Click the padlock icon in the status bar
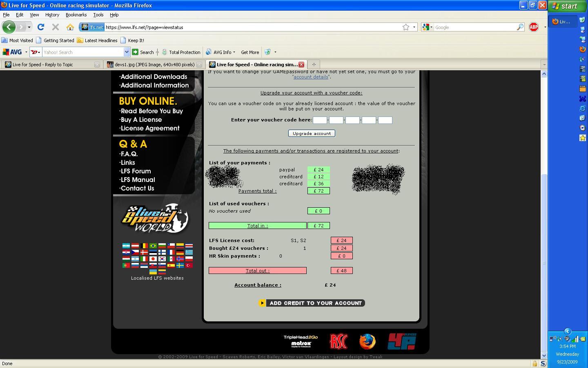Image resolution: width=588 pixels, height=368 pixels. [x=535, y=364]
